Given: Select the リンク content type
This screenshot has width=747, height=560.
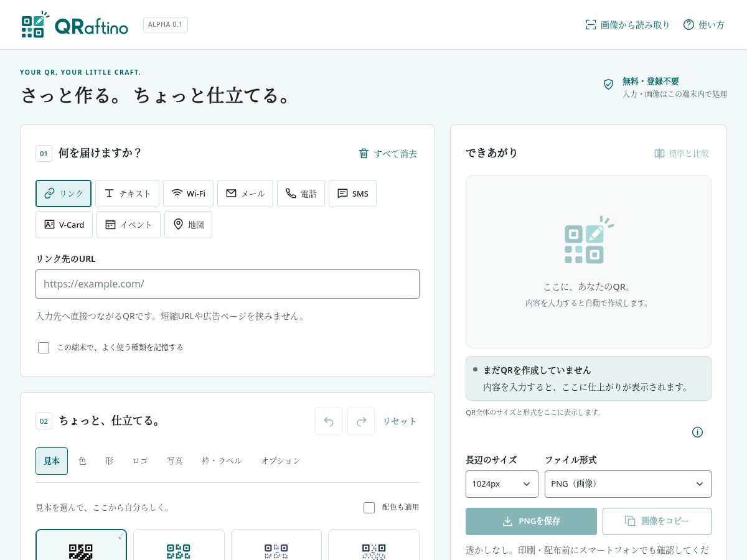Looking at the screenshot, I should 63,194.
